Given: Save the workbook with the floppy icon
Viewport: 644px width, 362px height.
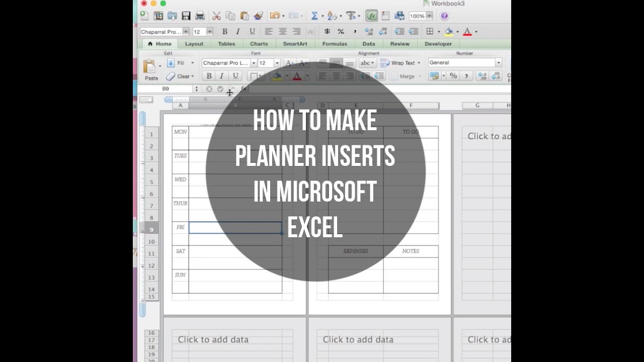Looking at the screenshot, I should [186, 16].
